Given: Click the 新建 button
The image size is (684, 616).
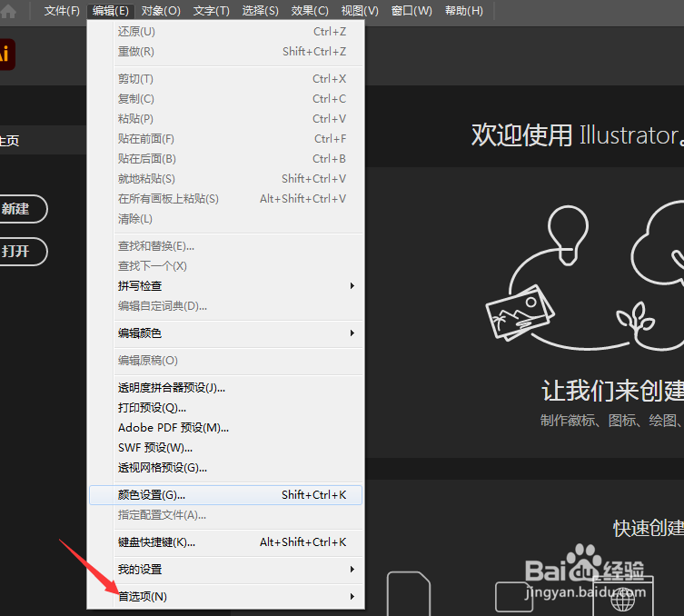Looking at the screenshot, I should pyautogui.click(x=23, y=209).
